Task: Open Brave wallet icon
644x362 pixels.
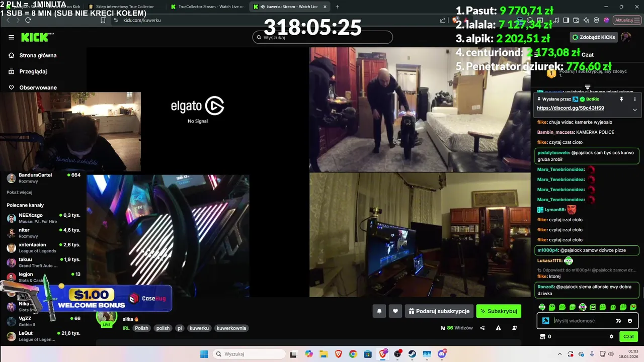Action: click(x=576, y=20)
